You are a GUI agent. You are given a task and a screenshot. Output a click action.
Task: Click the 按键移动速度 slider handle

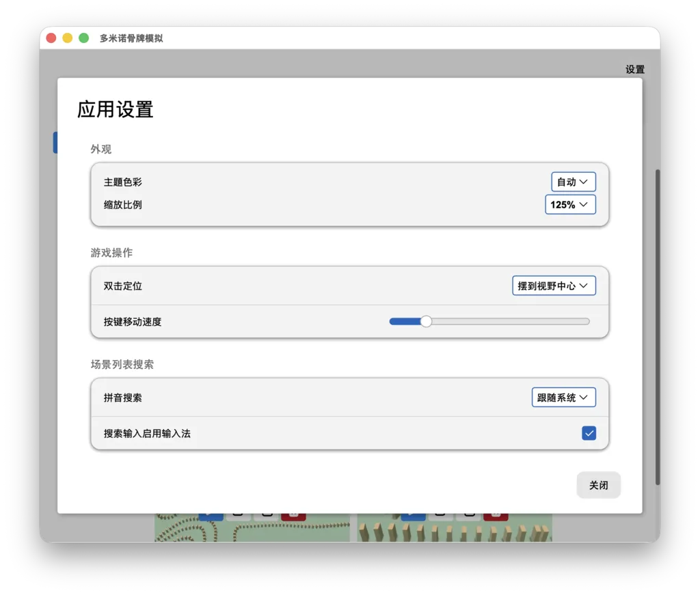426,322
